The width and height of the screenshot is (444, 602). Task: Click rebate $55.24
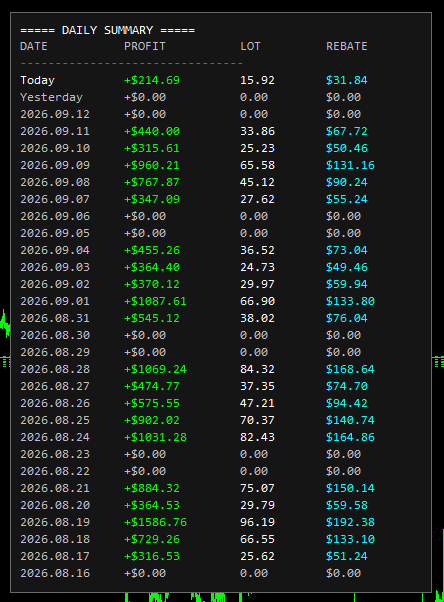347,199
